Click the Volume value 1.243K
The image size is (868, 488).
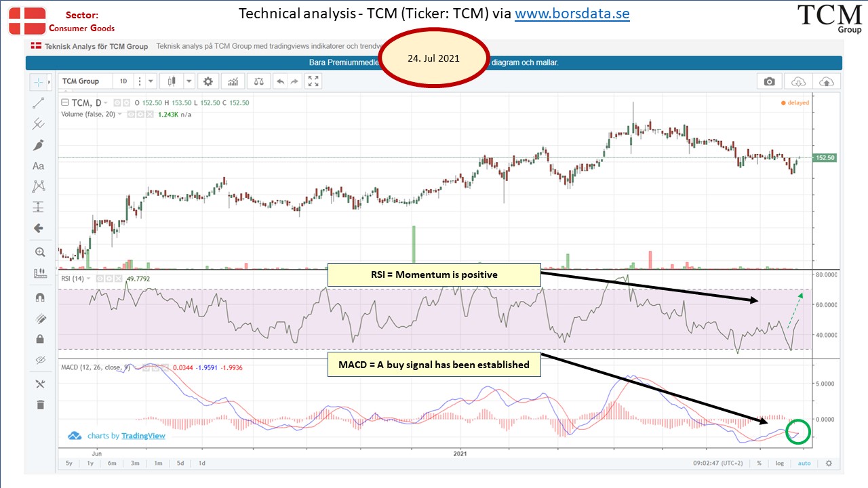(x=170, y=114)
